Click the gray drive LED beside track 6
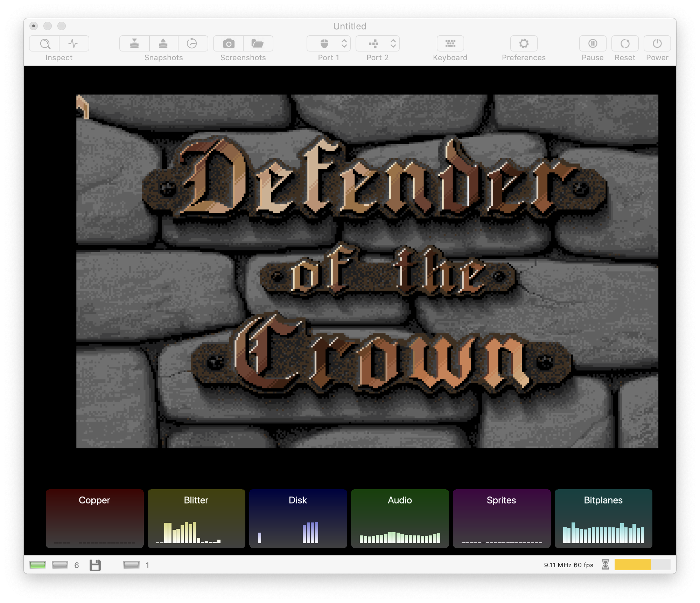The height and width of the screenshot is (603, 700). pyautogui.click(x=60, y=565)
